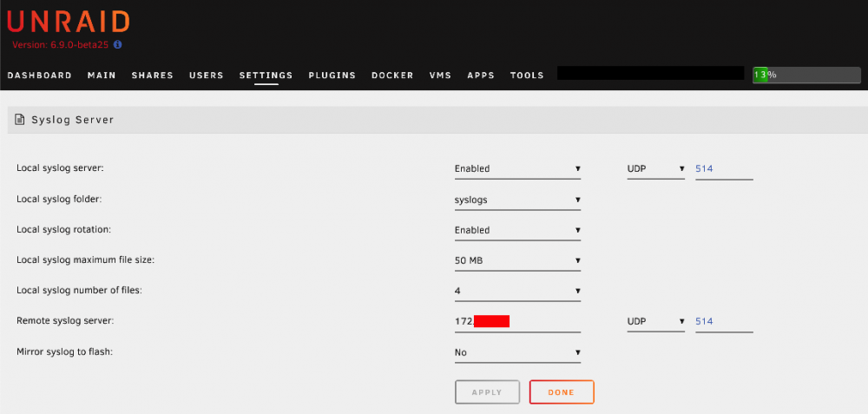This screenshot has width=868, height=414.
Task: Click the Version 6.9.0-beta25 text
Action: pyautogui.click(x=61, y=45)
